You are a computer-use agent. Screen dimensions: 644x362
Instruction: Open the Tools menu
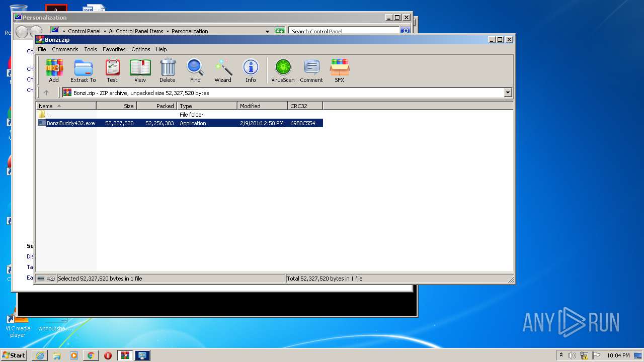tap(91, 49)
